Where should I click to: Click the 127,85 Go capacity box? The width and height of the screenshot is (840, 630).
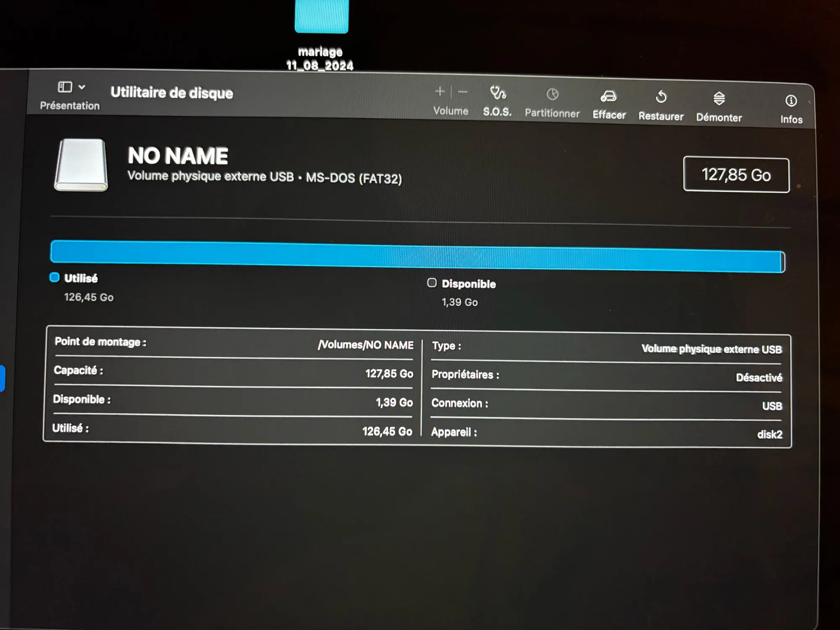(736, 175)
